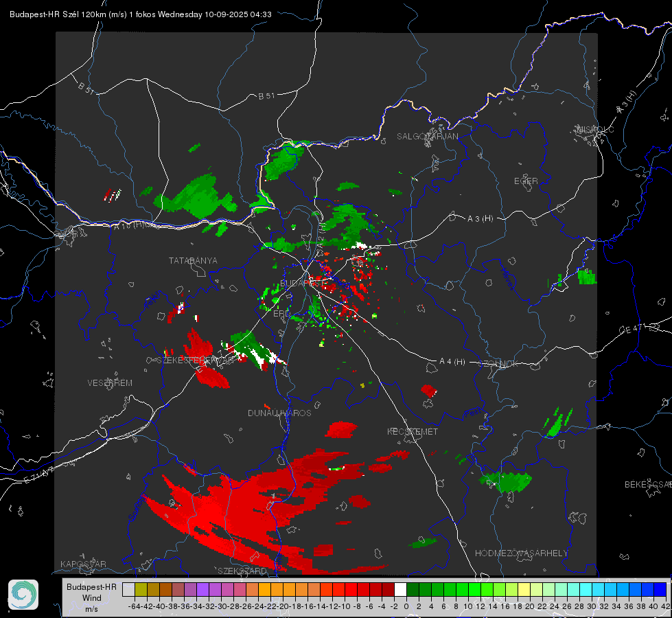Click the ÉRD town label
Viewport: 672px width, 618px height.
pyautogui.click(x=281, y=314)
